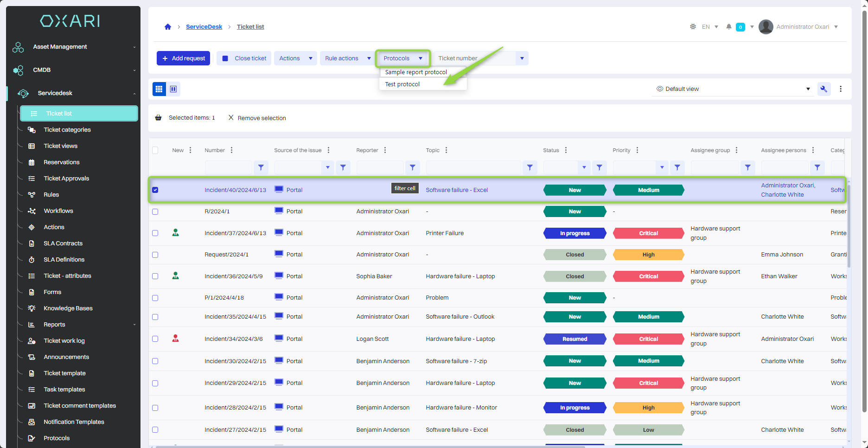868x448 pixels.
Task: Check the R/2024/1 row checkbox
Action: 155,211
